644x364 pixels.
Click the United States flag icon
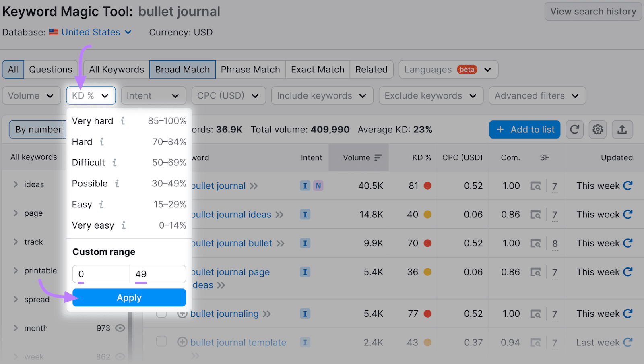[x=53, y=32]
